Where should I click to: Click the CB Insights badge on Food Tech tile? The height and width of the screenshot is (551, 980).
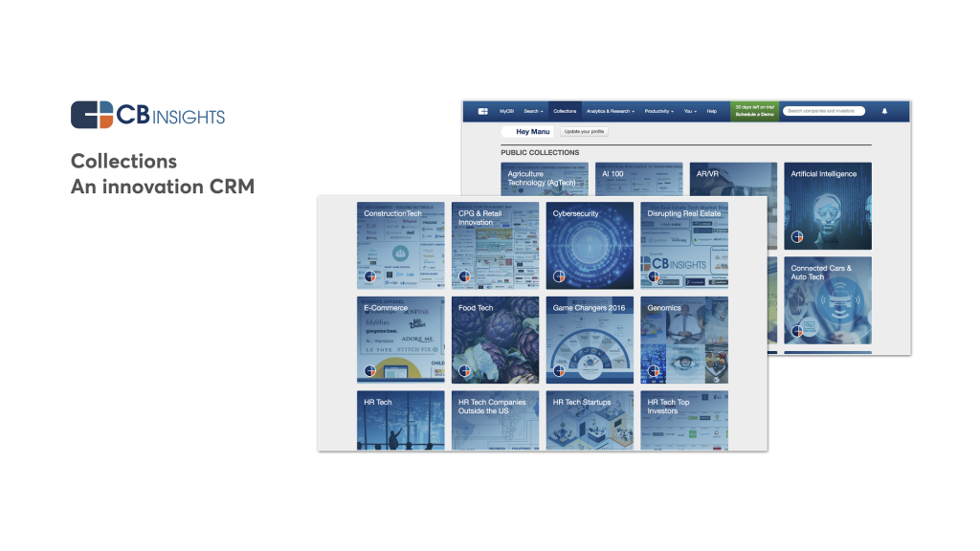464,371
